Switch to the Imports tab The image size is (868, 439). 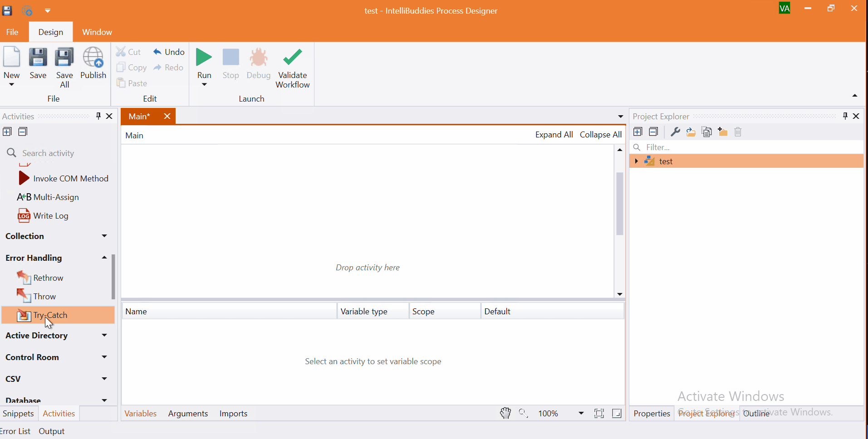click(x=233, y=414)
